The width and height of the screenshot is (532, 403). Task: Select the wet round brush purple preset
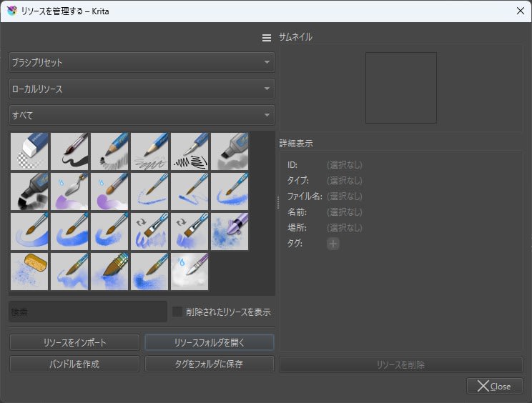(109, 191)
